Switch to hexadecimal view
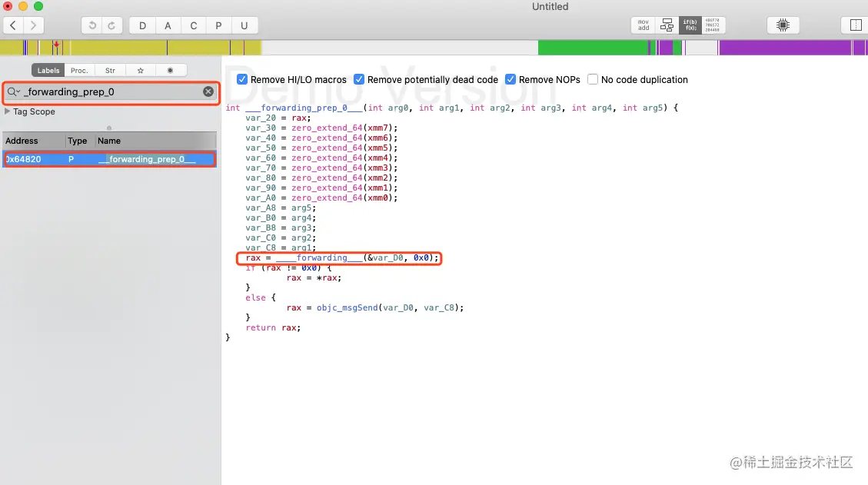 tap(713, 25)
